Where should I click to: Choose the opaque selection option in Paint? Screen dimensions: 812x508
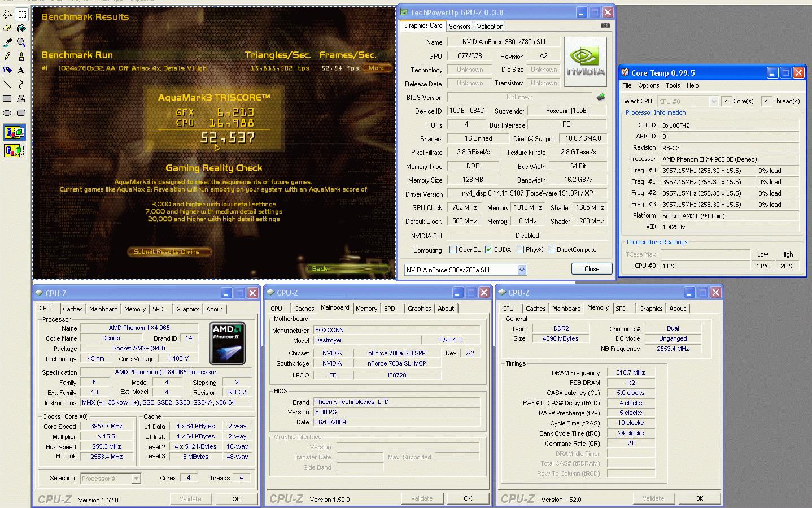[15, 133]
